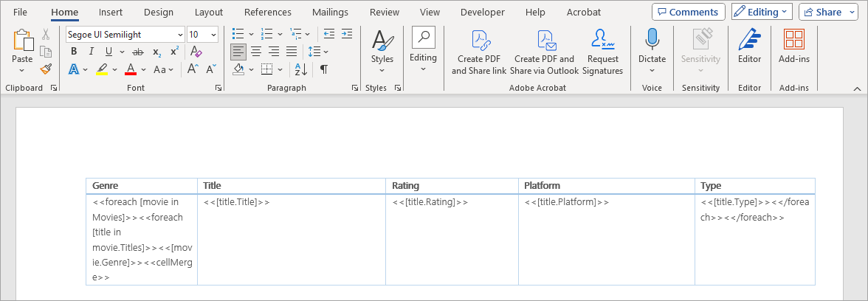Click the Copy icon

[x=46, y=52]
